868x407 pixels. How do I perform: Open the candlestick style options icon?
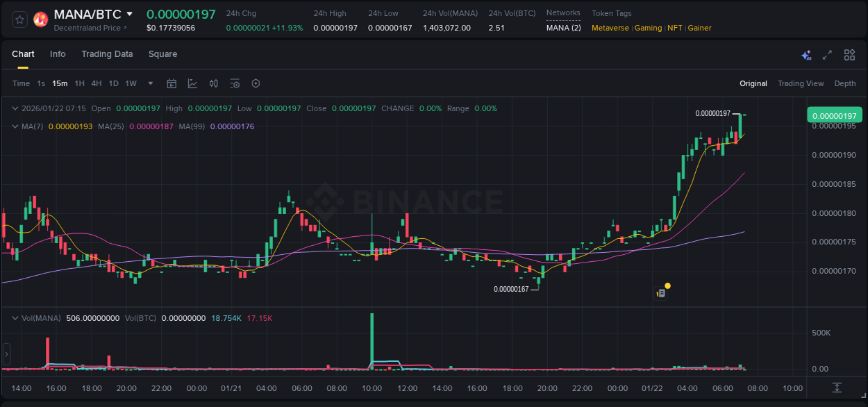point(213,83)
